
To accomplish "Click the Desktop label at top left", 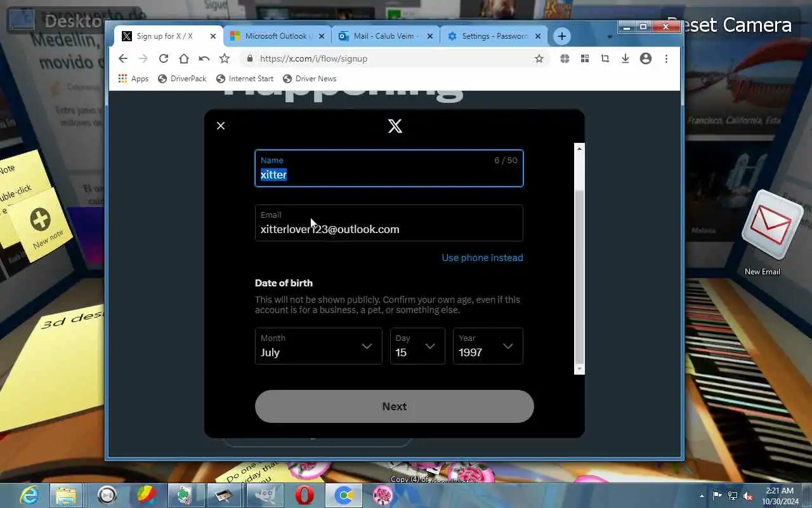I will (x=73, y=21).
